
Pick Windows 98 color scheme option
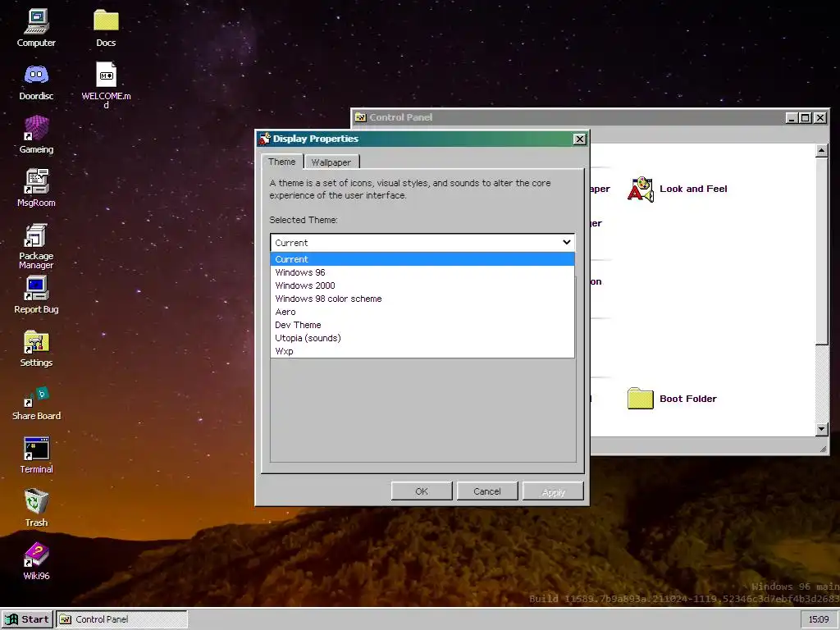[422, 299]
